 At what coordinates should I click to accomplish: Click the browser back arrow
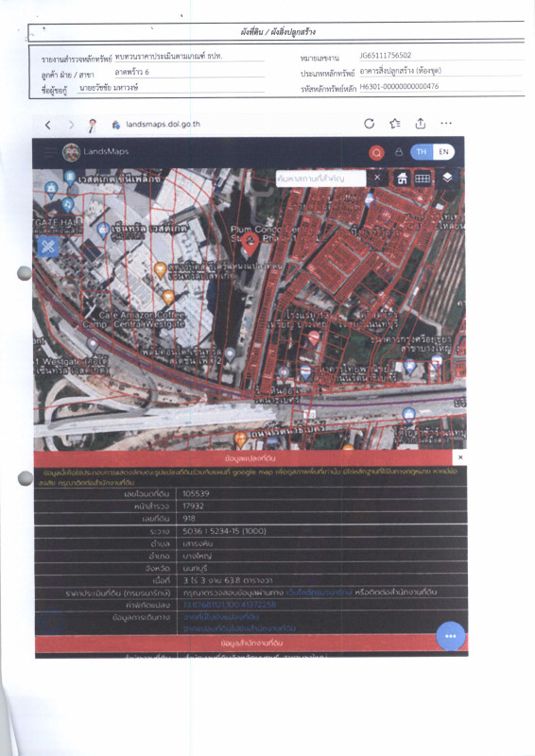pyautogui.click(x=48, y=125)
